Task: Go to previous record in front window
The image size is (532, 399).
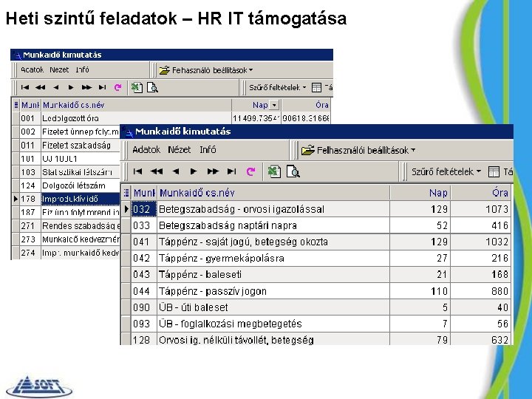Action: [175, 171]
